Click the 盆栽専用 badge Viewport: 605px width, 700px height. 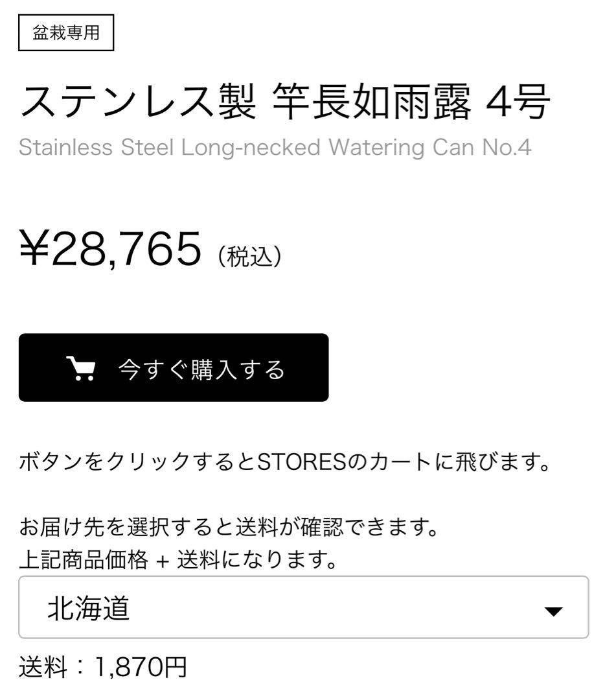coord(67,34)
